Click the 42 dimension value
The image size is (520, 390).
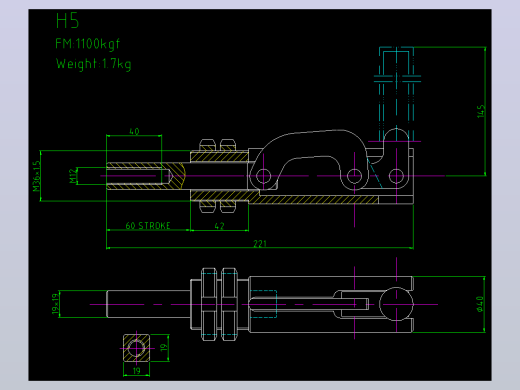click(x=219, y=226)
